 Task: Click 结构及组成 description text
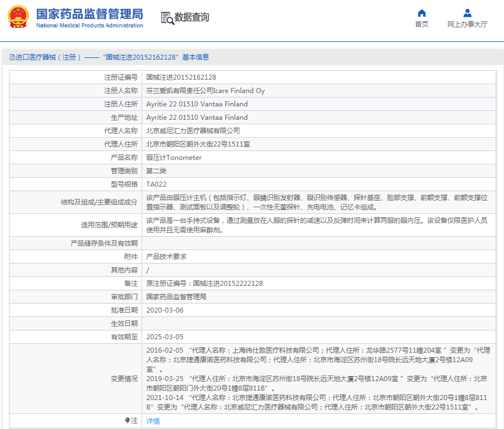317,202
